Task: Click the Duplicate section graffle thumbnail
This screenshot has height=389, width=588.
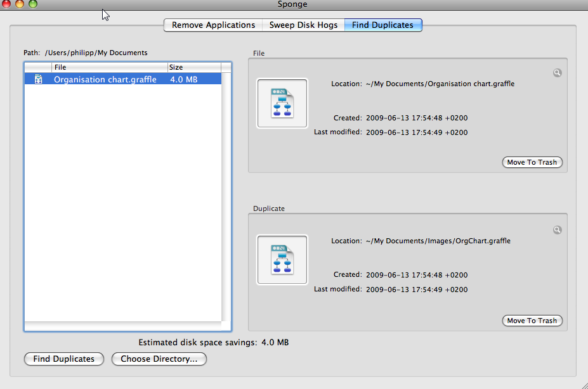Action: click(282, 260)
